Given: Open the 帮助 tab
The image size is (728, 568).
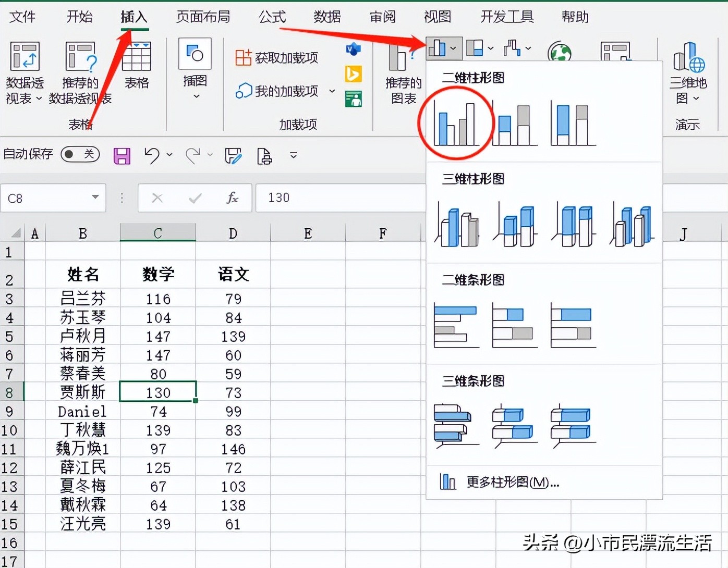Looking at the screenshot, I should click(575, 17).
